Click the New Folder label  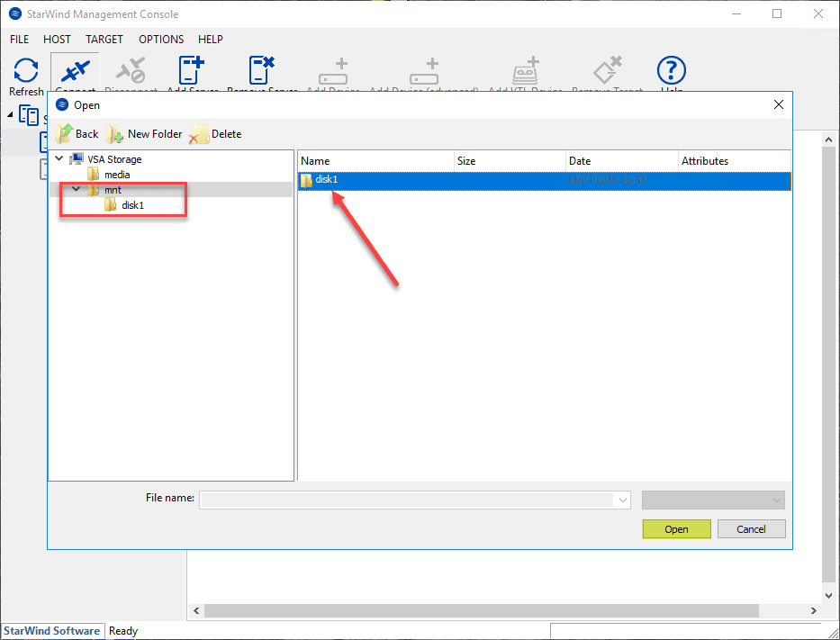click(x=155, y=134)
